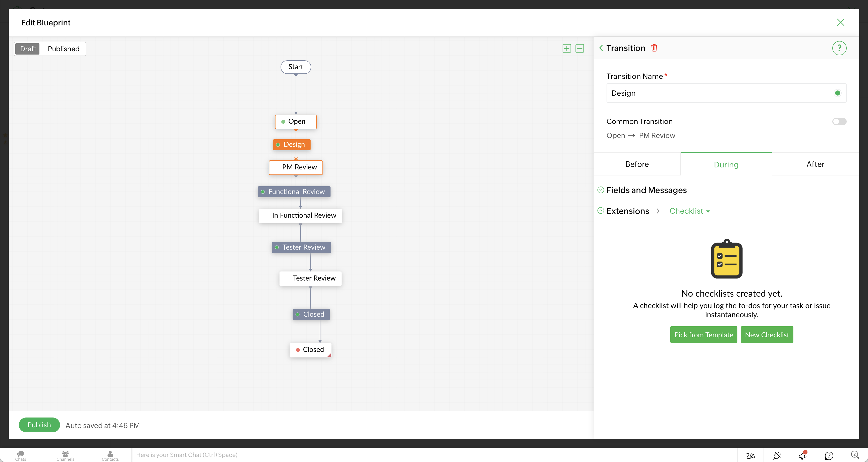Switch to Published blueprint view
This screenshot has width=868, height=462.
click(x=63, y=49)
